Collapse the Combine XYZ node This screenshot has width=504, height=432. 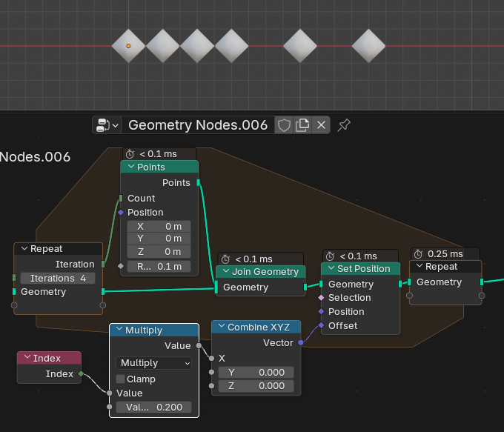pos(220,328)
